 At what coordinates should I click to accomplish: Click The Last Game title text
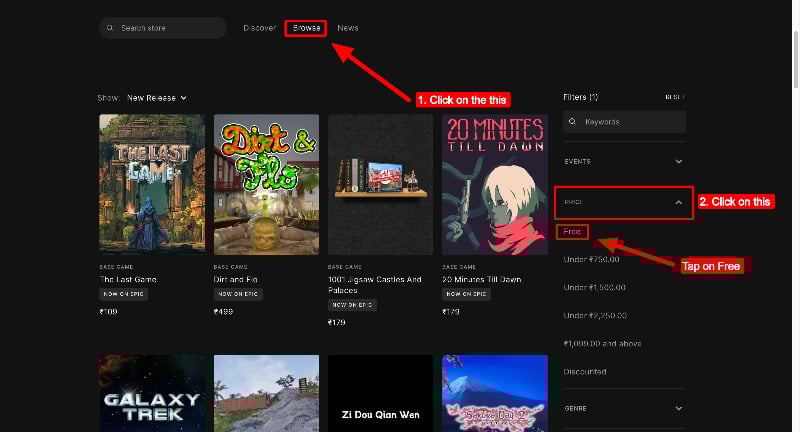point(128,279)
